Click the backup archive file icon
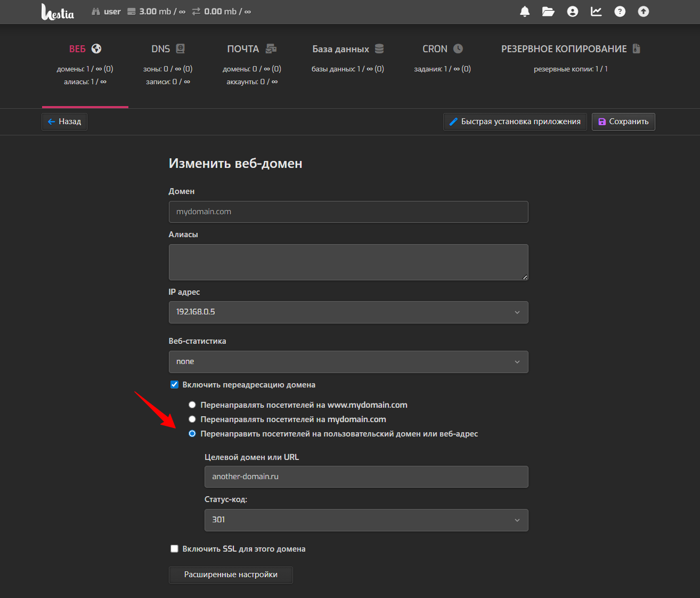Image resolution: width=700 pixels, height=598 pixels. (x=636, y=49)
